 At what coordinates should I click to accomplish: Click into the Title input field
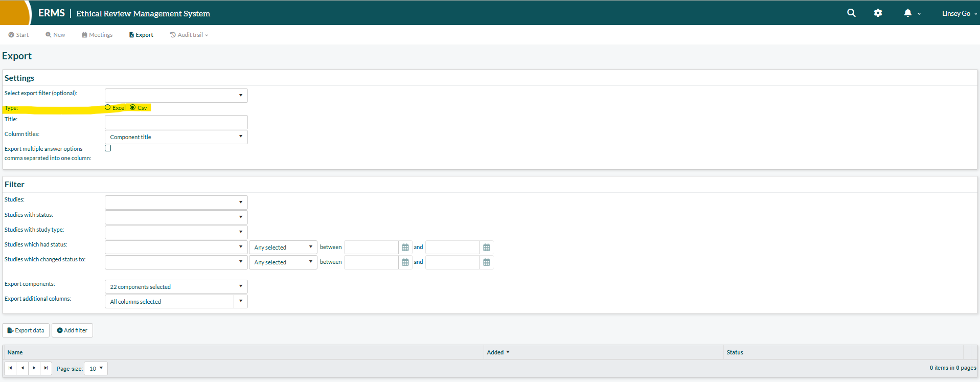click(176, 122)
